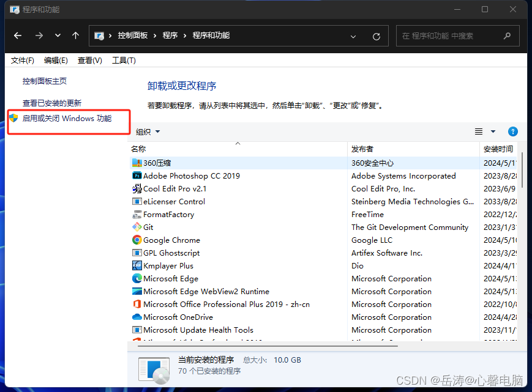Image resolution: width=532 pixels, height=392 pixels.
Task: Click the 当前安装的程序 details pane icon
Action: pos(154,371)
